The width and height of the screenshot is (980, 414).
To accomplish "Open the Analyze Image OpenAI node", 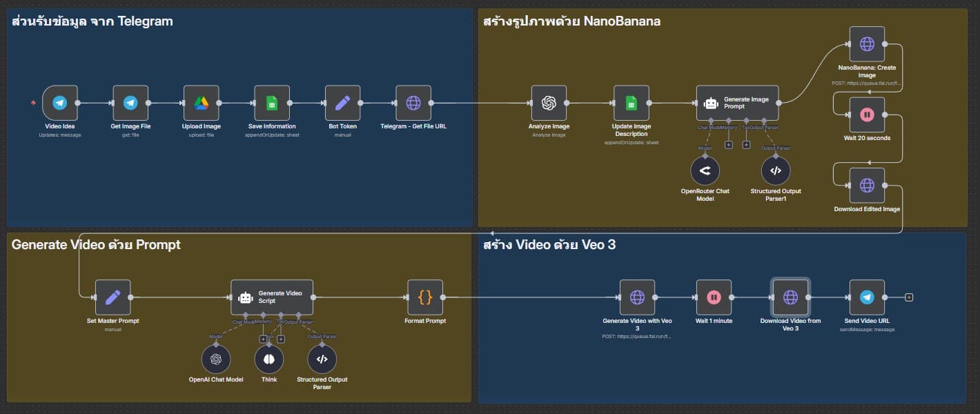I will [549, 103].
